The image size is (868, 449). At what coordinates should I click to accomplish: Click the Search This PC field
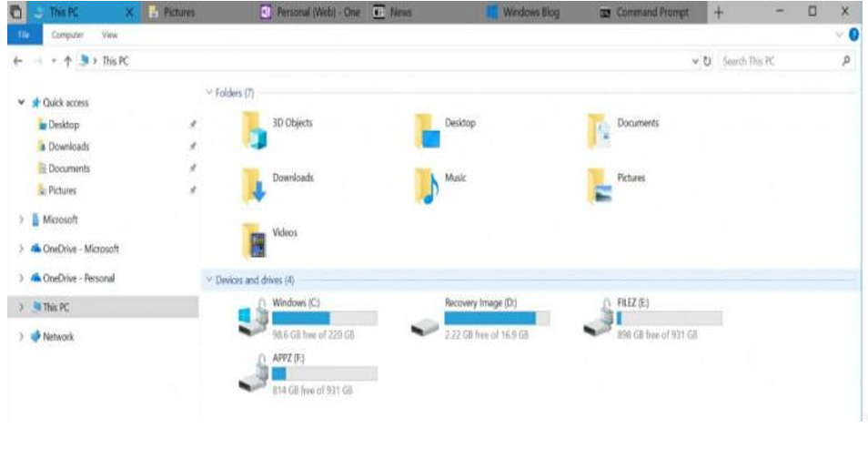click(x=780, y=61)
